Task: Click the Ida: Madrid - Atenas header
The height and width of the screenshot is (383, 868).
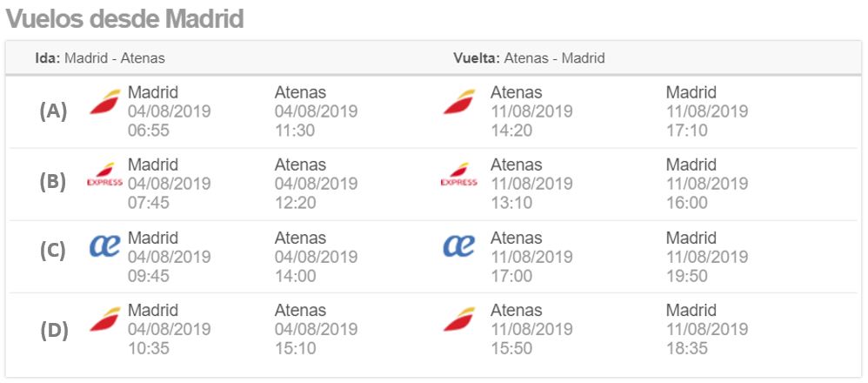Action: 100,58
